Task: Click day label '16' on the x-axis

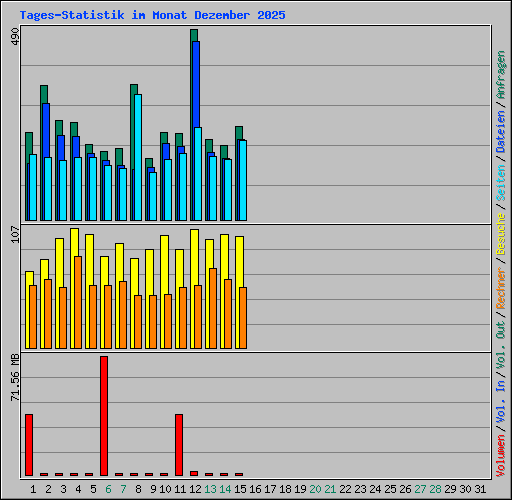Action: tap(255, 489)
